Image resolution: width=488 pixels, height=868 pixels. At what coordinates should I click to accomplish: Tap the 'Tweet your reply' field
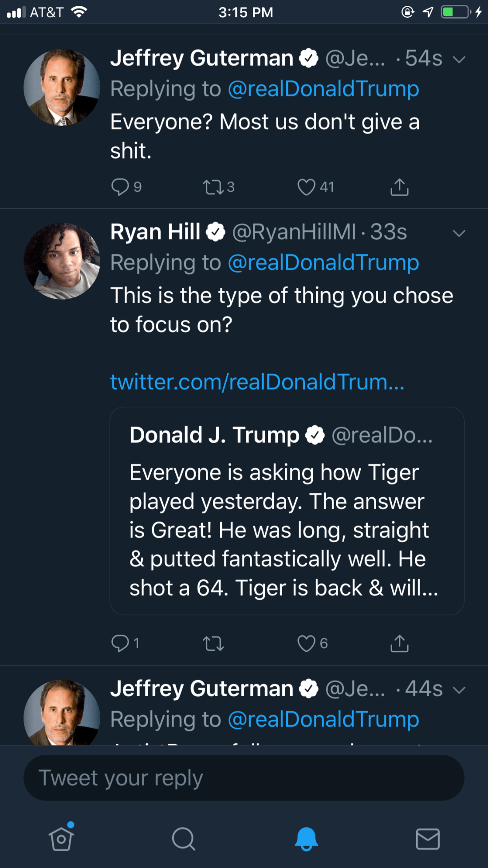[x=244, y=778]
